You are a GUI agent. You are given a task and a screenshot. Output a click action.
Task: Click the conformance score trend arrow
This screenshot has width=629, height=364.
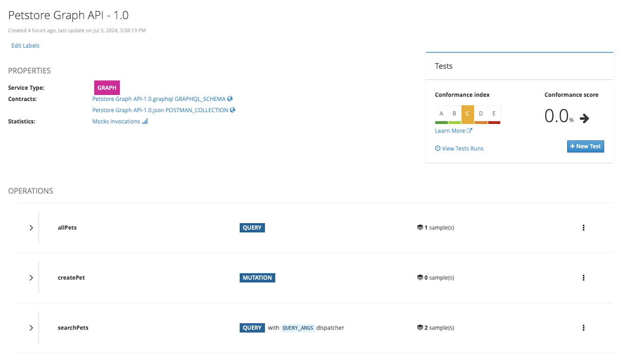click(x=584, y=118)
